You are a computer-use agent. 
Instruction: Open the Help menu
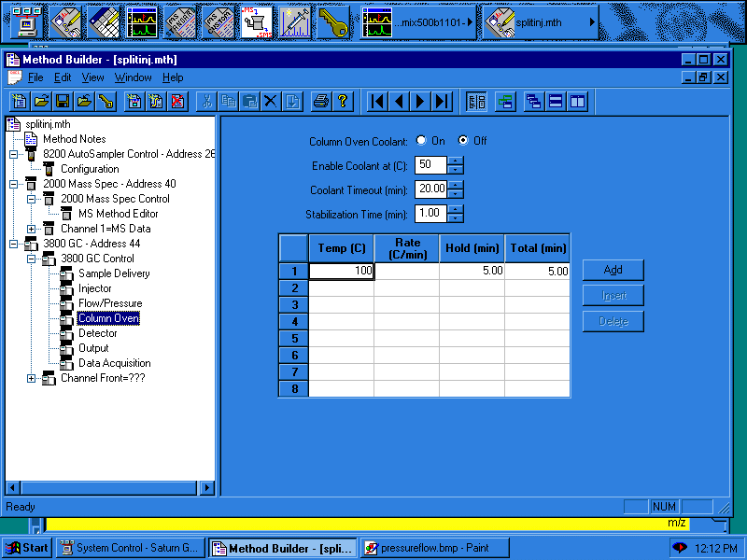click(x=173, y=77)
